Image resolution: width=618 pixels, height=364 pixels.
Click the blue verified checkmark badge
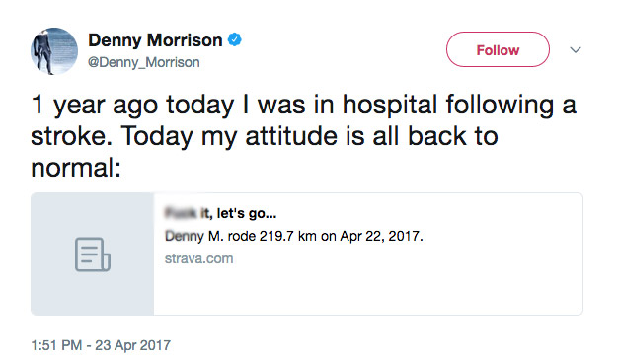(235, 39)
